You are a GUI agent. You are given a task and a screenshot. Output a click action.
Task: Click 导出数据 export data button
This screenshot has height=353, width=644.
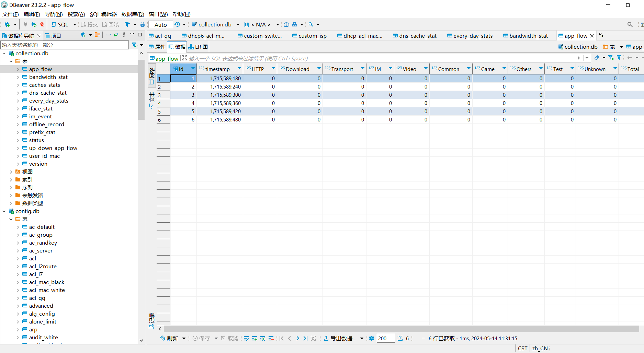click(x=339, y=338)
